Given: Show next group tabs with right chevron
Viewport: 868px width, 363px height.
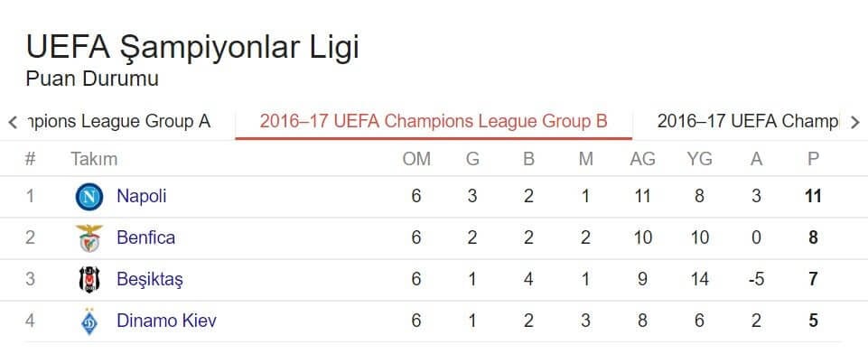Looking at the screenshot, I should [x=854, y=122].
